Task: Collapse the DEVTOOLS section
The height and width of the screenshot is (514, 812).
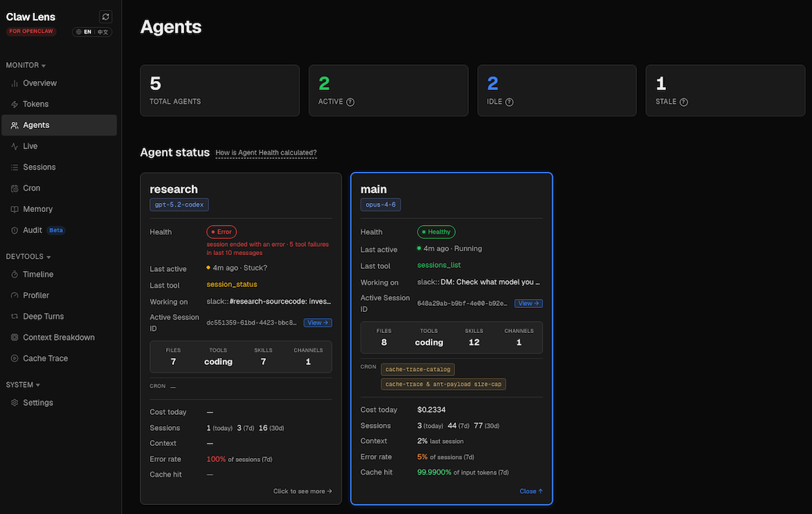Action: tap(29, 257)
